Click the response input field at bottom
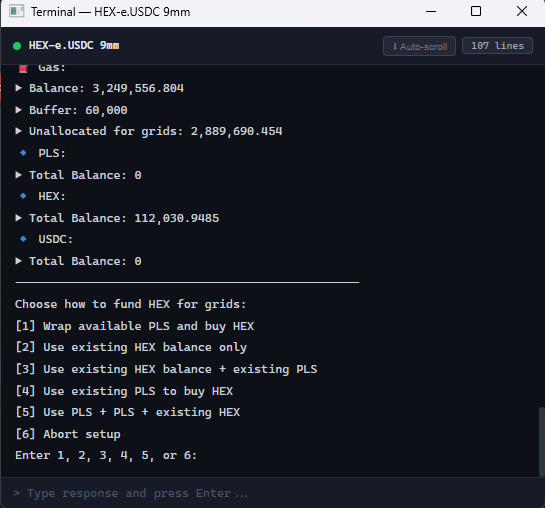 (x=272, y=493)
